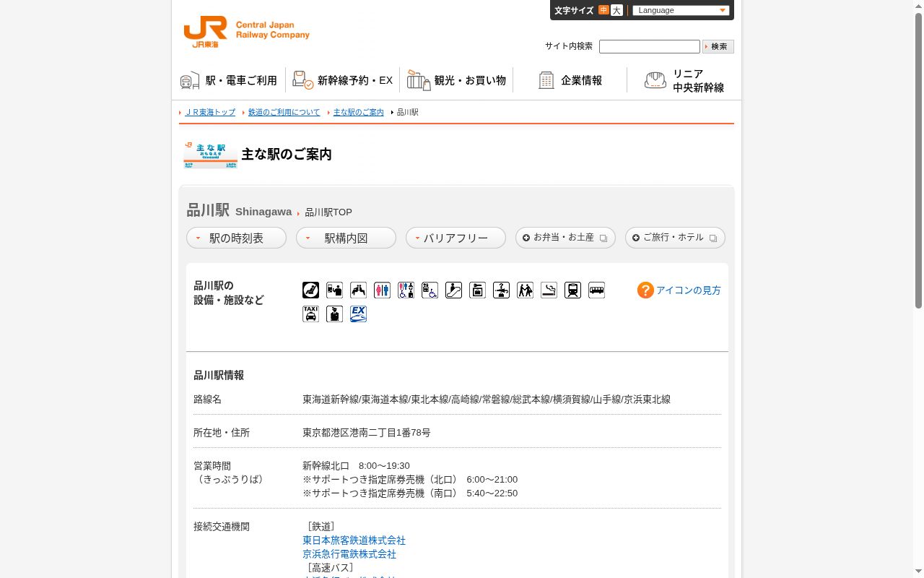The height and width of the screenshot is (578, 924).
Task: Click the smoking area icon
Action: click(x=549, y=290)
